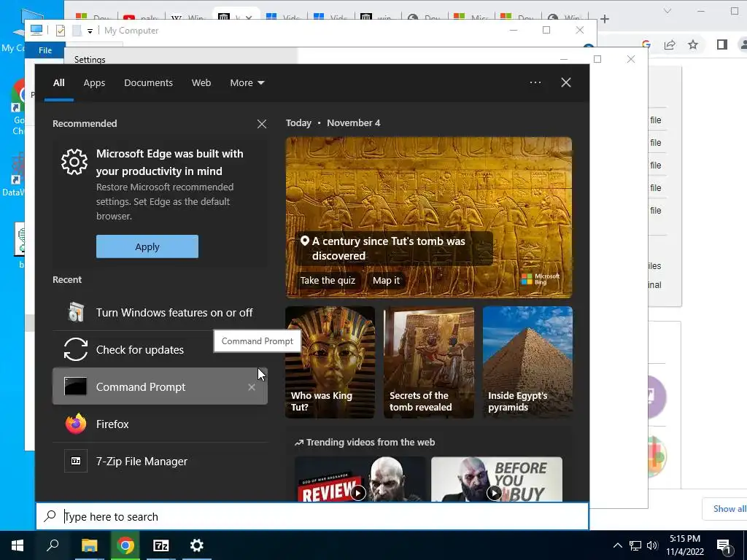Open Who was King Tut thumbnail

[330, 362]
